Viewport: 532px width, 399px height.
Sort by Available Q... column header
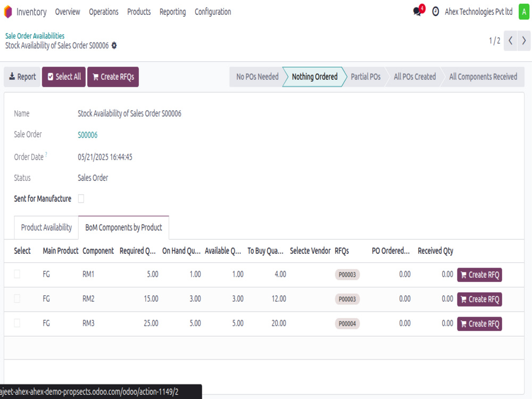[223, 251]
